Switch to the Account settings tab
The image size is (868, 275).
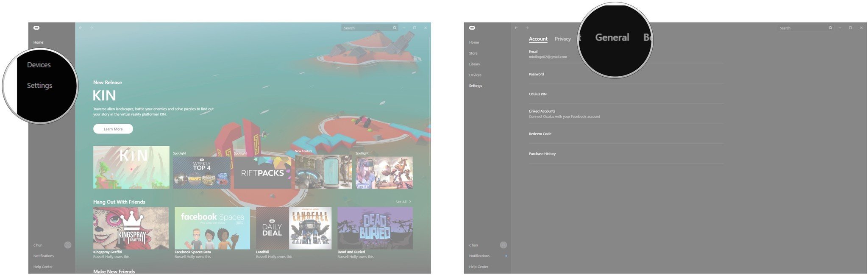[538, 39]
